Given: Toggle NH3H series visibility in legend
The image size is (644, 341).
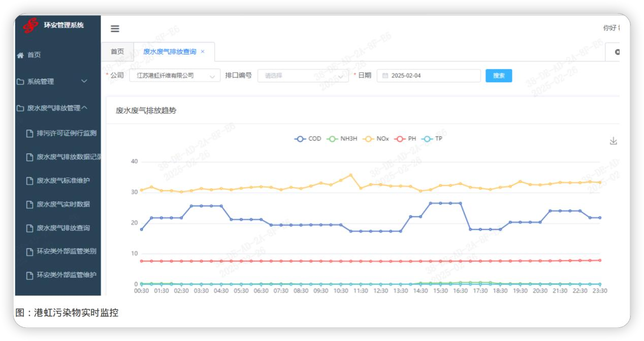Looking at the screenshot, I should tap(343, 139).
